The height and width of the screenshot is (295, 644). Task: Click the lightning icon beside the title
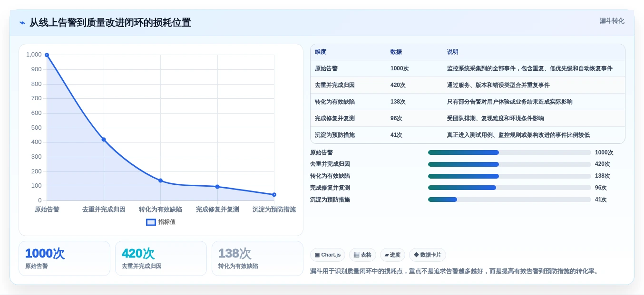22,23
